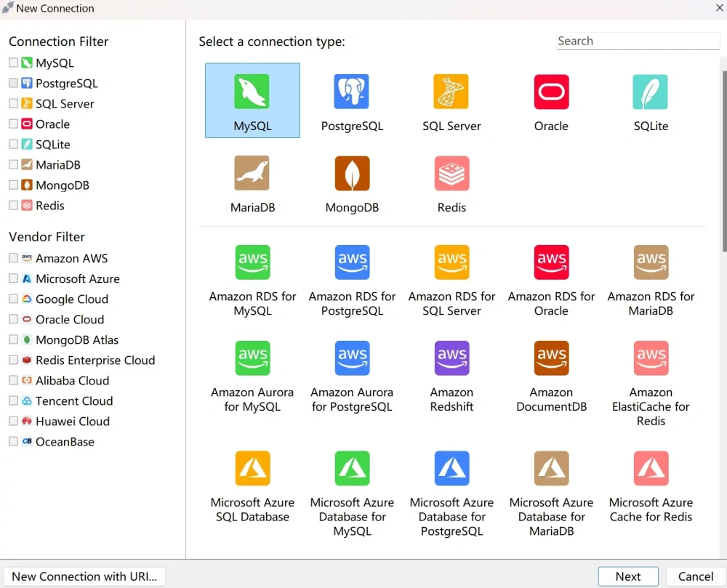727x588 pixels.
Task: Tick the Alibaba Cloud vendor checkbox
Action: [13, 380]
